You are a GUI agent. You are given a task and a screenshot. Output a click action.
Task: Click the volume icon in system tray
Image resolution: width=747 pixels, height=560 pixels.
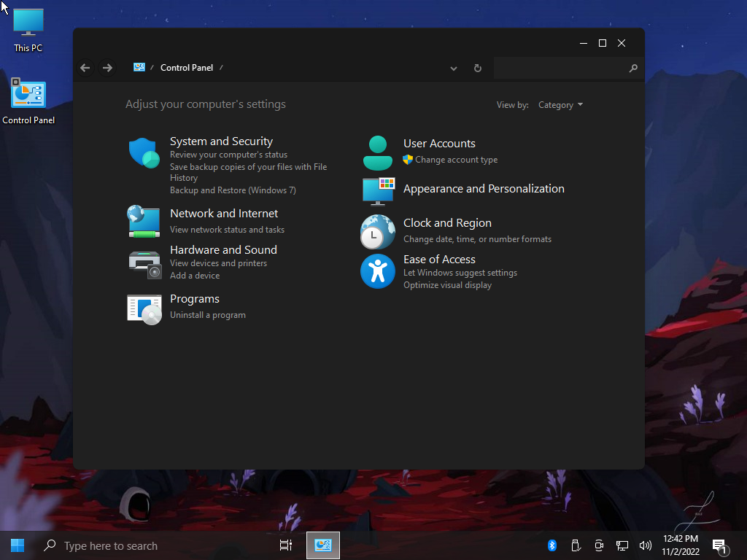[x=645, y=545]
